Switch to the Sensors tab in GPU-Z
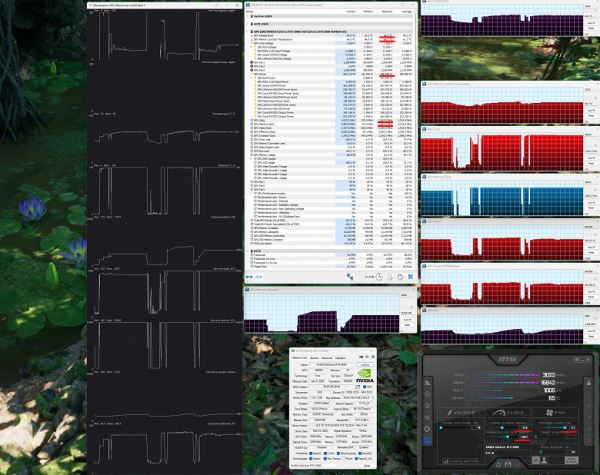Viewport: 600px width, 475px height. (314, 358)
